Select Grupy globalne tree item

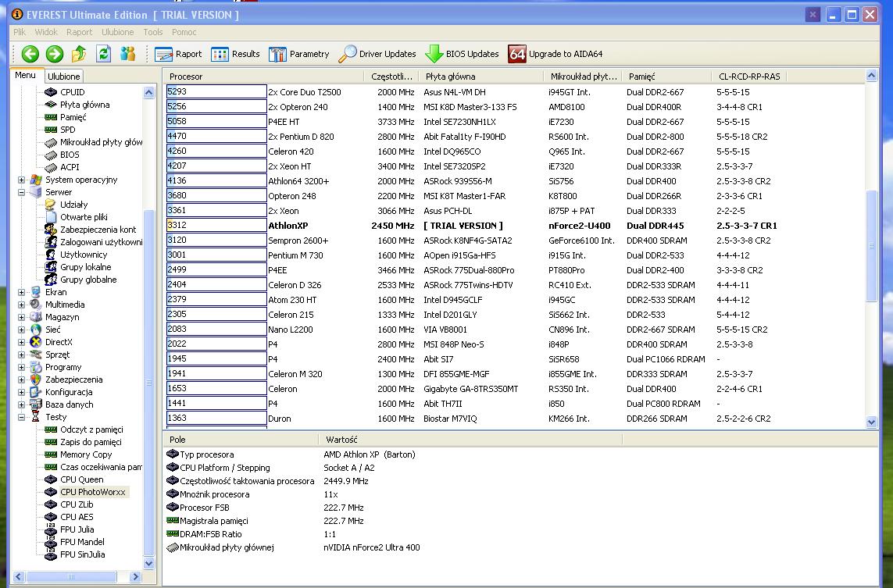tap(88, 280)
